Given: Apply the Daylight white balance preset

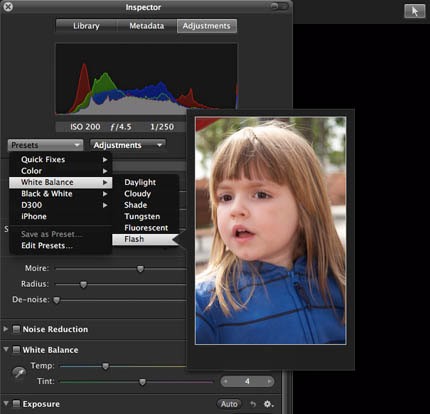Looking at the screenshot, I should pos(146,182).
